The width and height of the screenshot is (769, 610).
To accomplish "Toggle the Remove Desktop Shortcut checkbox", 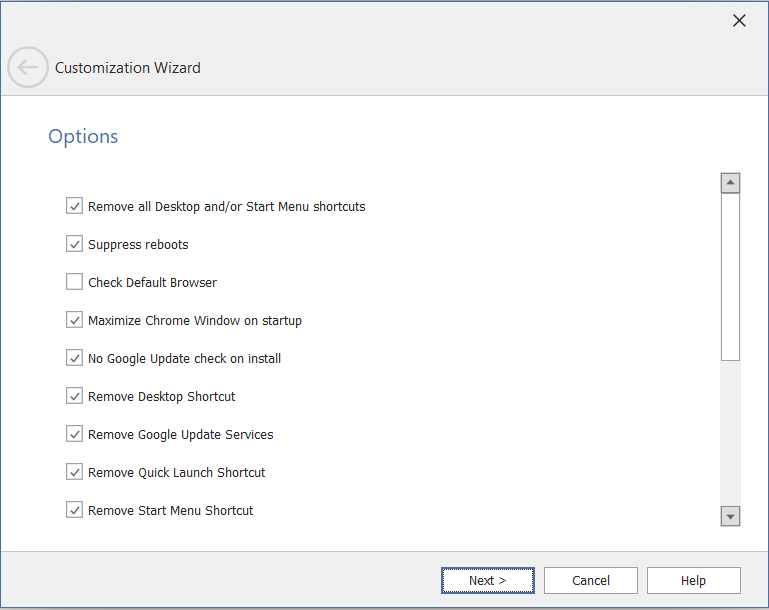I will [74, 396].
